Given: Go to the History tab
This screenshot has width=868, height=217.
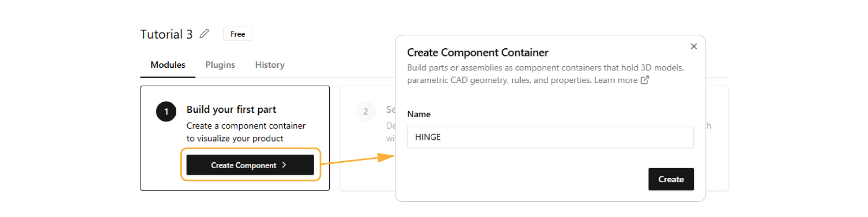Looking at the screenshot, I should point(270,65).
